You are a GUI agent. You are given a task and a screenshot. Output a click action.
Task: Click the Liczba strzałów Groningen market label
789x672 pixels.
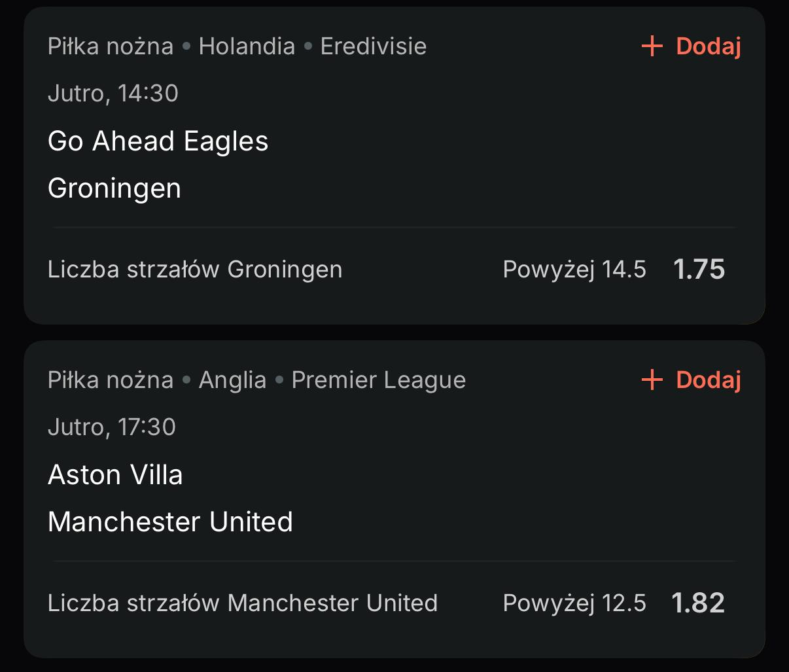(x=195, y=270)
